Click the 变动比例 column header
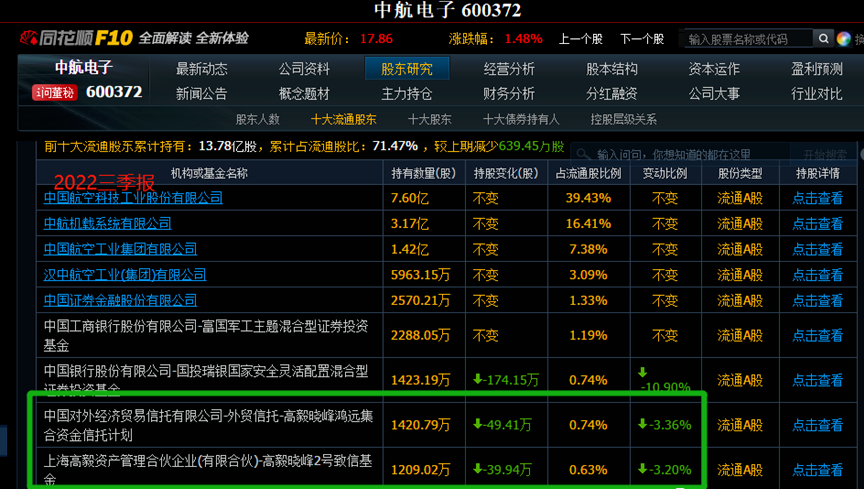This screenshot has height=489, width=864. 665,174
